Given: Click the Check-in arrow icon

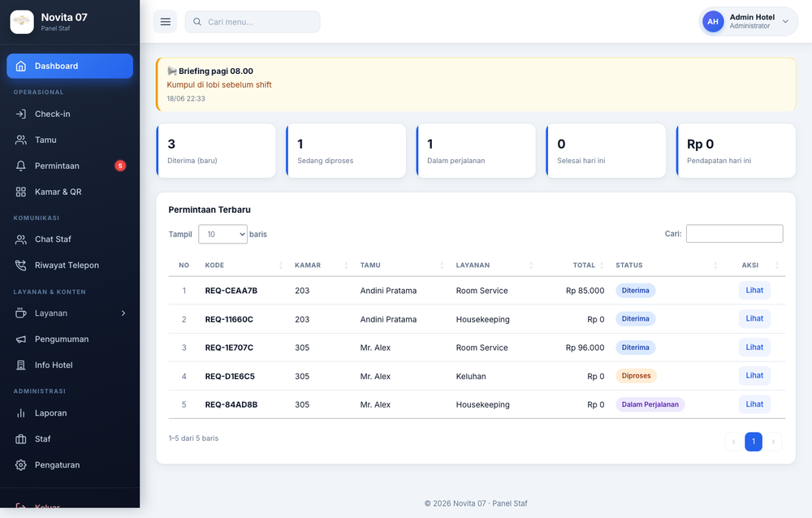Looking at the screenshot, I should 21,114.
